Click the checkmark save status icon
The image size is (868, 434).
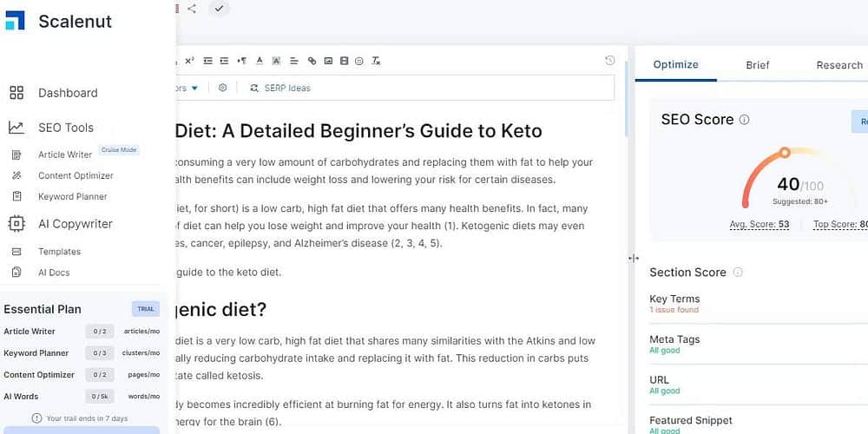(220, 9)
